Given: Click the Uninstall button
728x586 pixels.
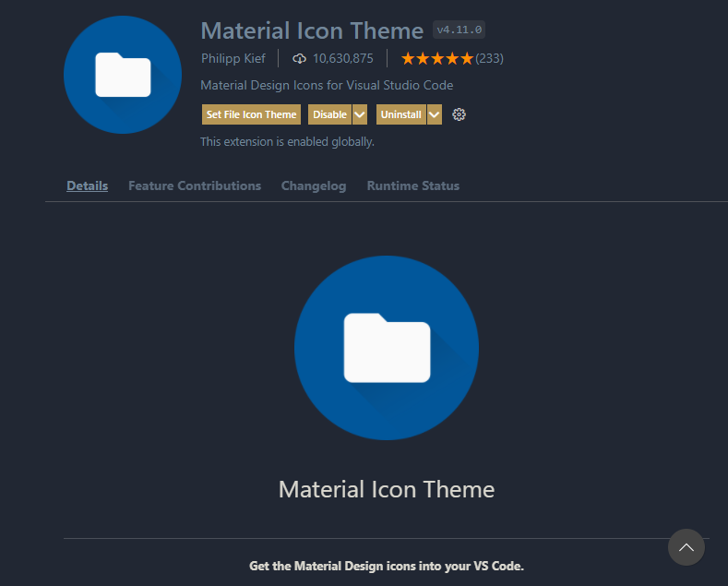Looking at the screenshot, I should coord(401,114).
